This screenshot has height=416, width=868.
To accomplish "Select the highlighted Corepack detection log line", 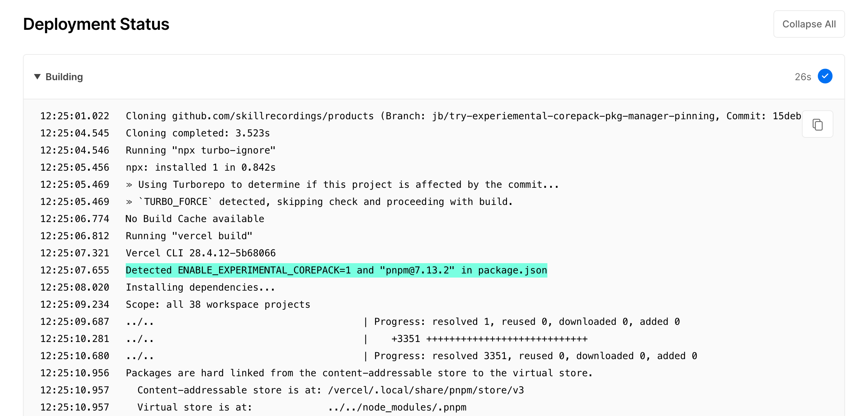I will [x=336, y=270].
